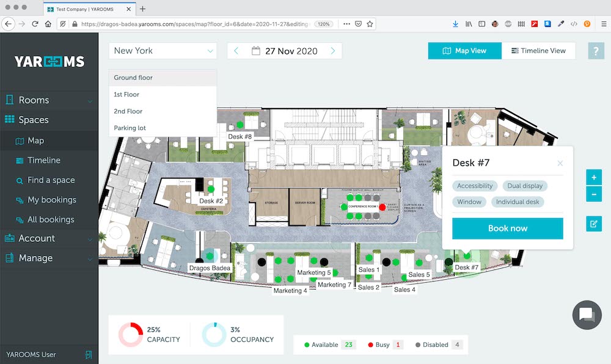
Task: Open the New York location dropdown
Action: point(163,51)
